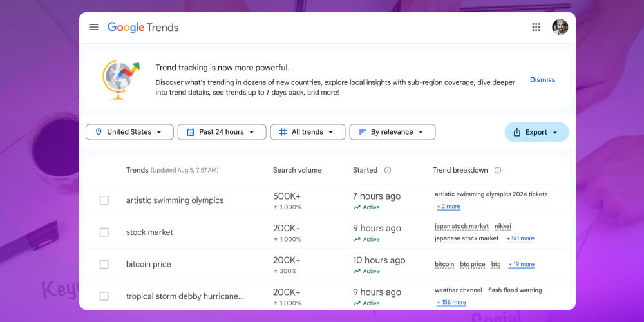Open the 'btc price' query chip
Viewport: 644px width, 322px height.
(472, 265)
